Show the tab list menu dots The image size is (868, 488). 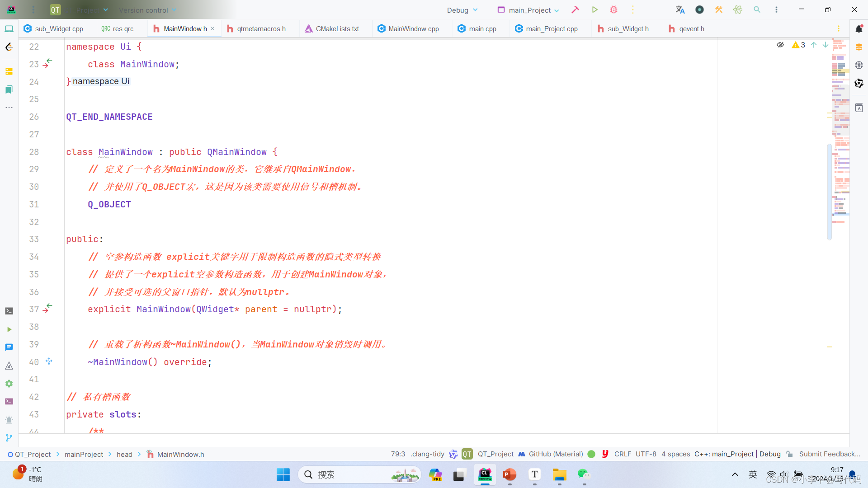[839, 28]
